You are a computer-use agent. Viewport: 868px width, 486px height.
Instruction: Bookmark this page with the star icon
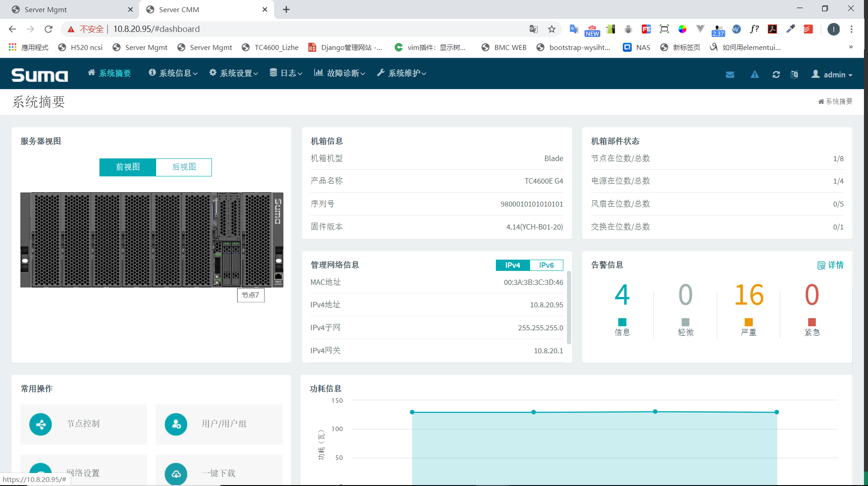tap(552, 29)
